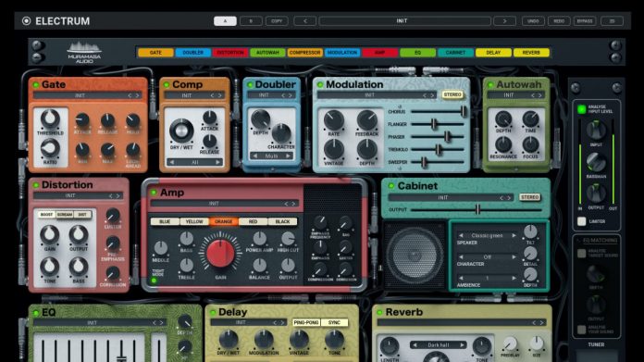Click the Reverb Length knob
The width and height of the screenshot is (644, 362).
coord(389,347)
